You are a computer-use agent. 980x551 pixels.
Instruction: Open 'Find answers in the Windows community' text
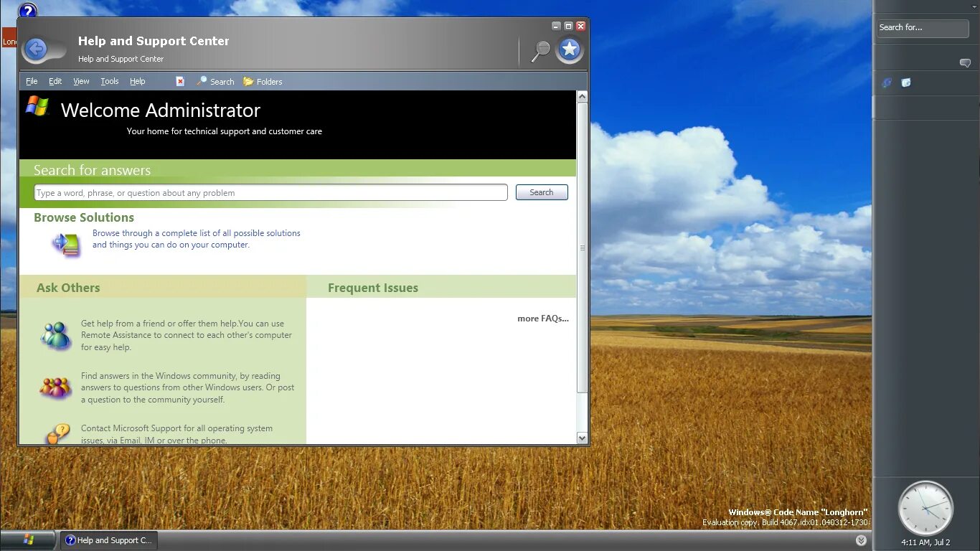(188, 387)
